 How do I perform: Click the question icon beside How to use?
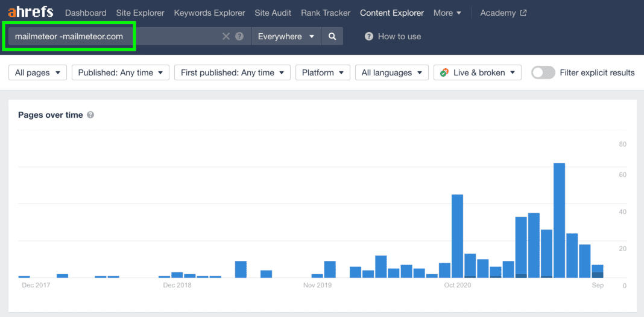[369, 36]
